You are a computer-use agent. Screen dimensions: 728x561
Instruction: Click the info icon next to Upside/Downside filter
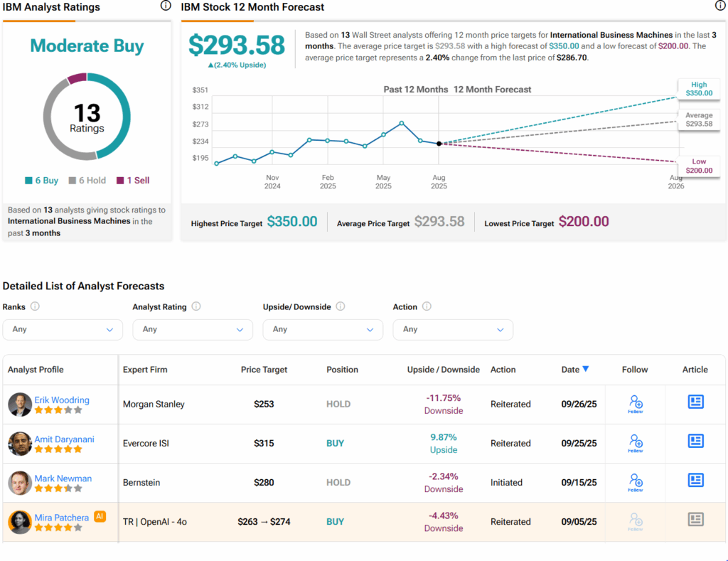[x=341, y=306]
